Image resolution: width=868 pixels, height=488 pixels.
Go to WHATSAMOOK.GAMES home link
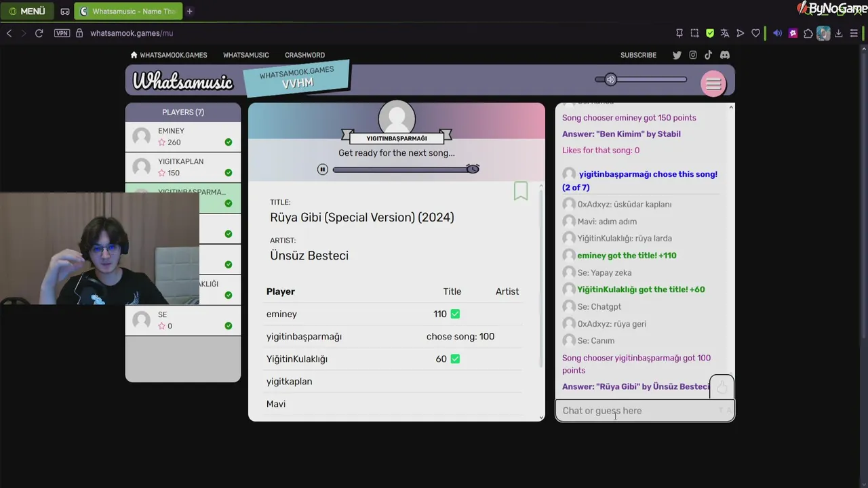[x=169, y=55]
